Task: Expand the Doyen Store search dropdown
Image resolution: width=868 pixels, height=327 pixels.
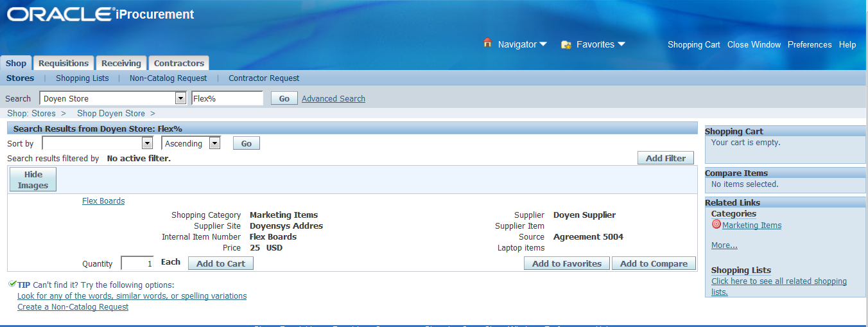Action: tap(180, 98)
